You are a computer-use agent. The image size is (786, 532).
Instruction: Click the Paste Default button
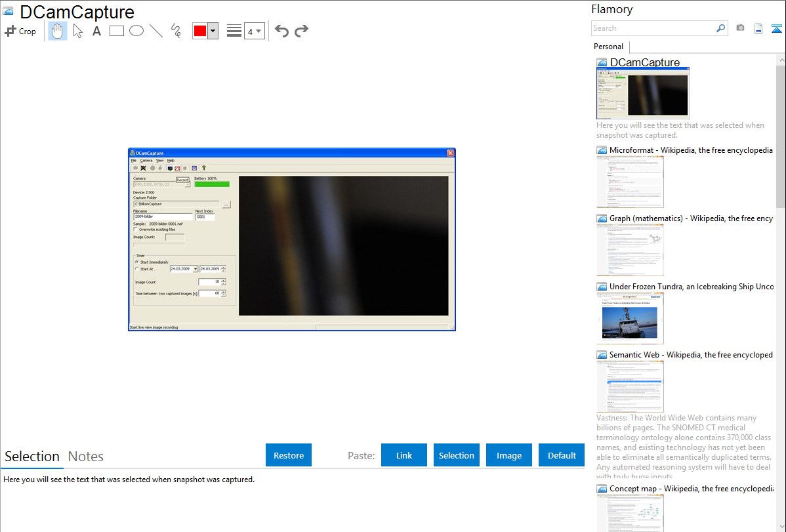(562, 455)
